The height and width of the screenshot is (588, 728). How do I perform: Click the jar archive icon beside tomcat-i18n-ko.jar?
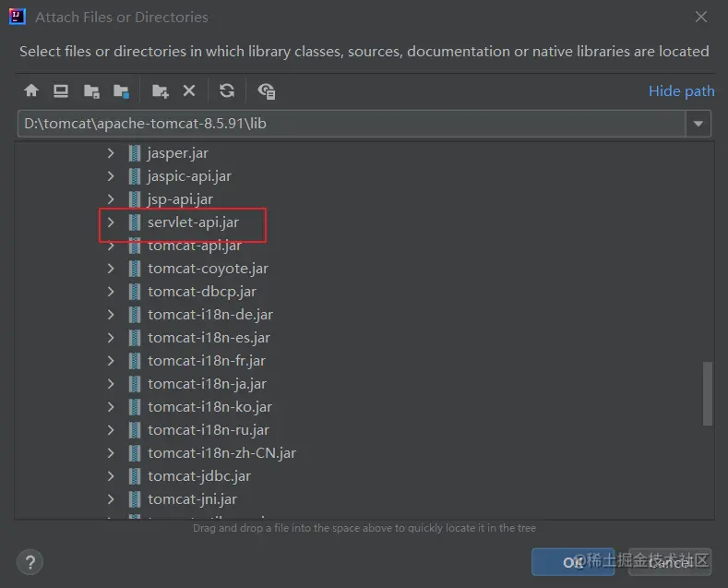tap(134, 407)
